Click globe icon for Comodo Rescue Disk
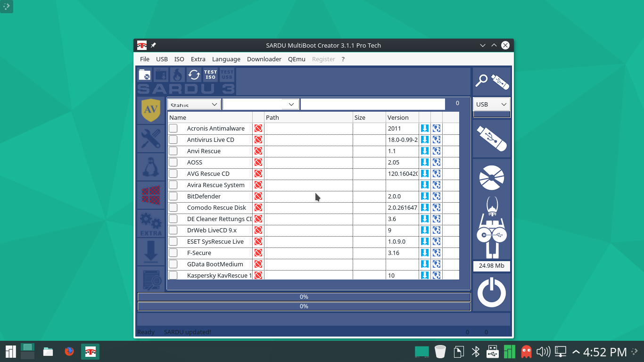The image size is (644, 362). tap(437, 207)
